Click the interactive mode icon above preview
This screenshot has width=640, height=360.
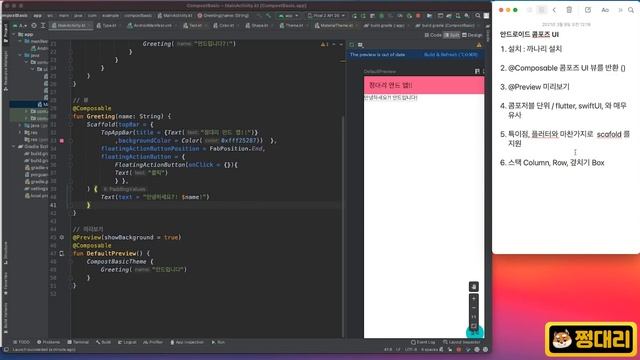click(477, 71)
